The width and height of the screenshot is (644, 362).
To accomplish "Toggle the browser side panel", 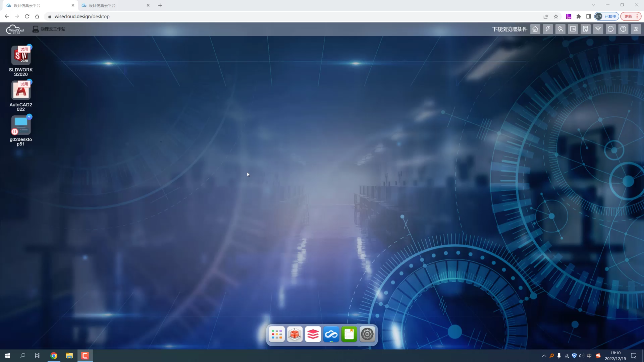I will (x=589, y=16).
